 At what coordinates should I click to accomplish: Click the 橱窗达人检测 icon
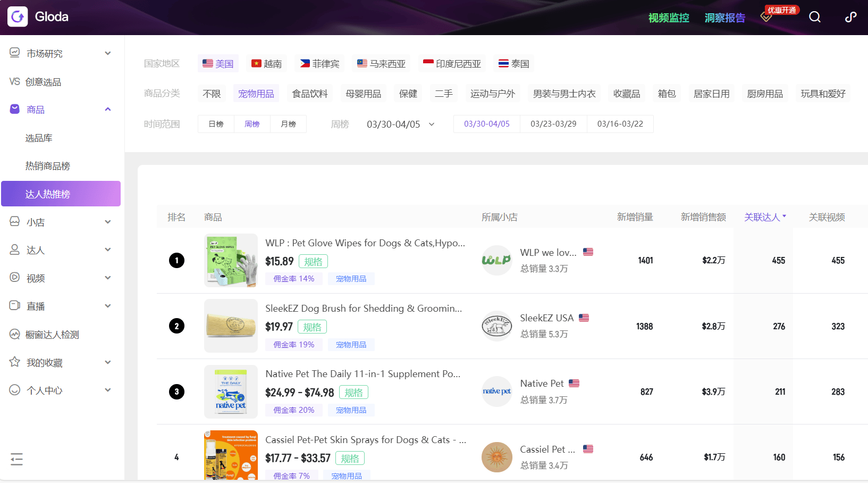[x=15, y=334]
